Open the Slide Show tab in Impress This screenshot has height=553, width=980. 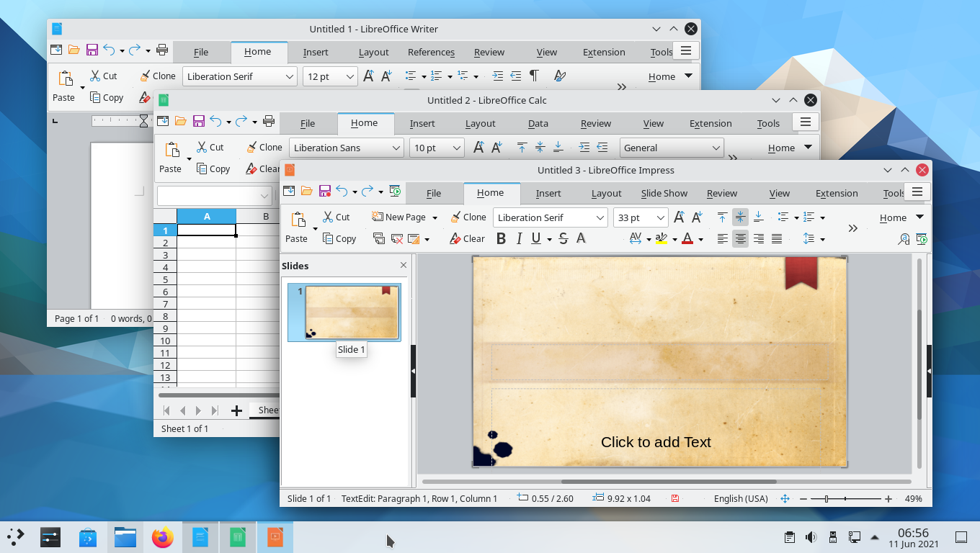[x=664, y=193]
